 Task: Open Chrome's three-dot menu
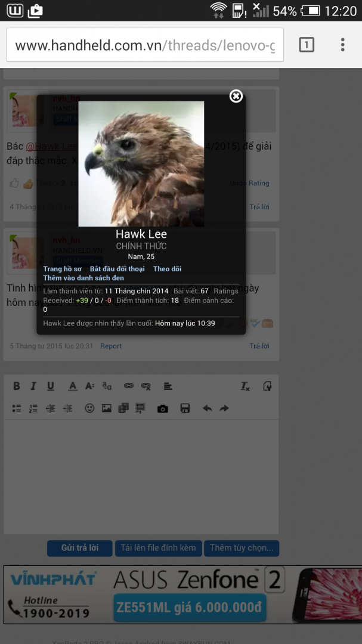click(x=342, y=44)
